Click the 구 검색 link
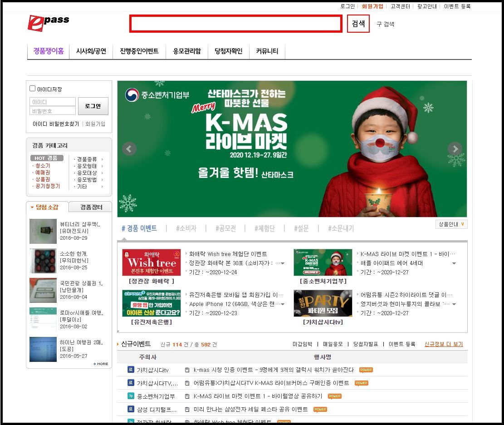Viewport: 504px width, 425px height. [385, 24]
